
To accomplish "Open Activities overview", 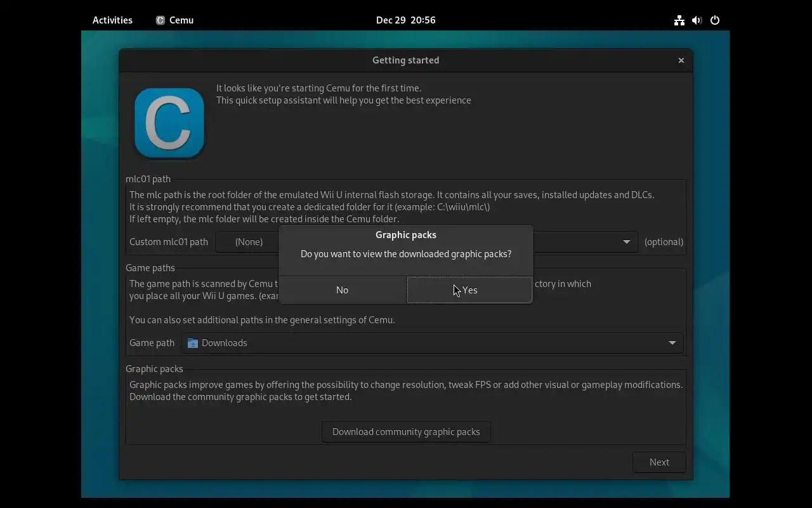I will (x=112, y=20).
